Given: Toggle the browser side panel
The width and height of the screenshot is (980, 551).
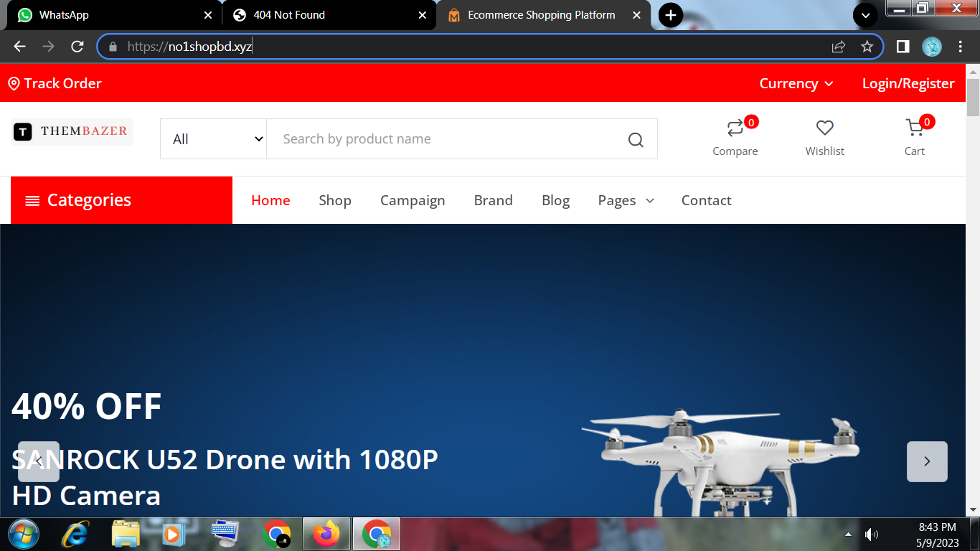Looking at the screenshot, I should click(x=903, y=47).
